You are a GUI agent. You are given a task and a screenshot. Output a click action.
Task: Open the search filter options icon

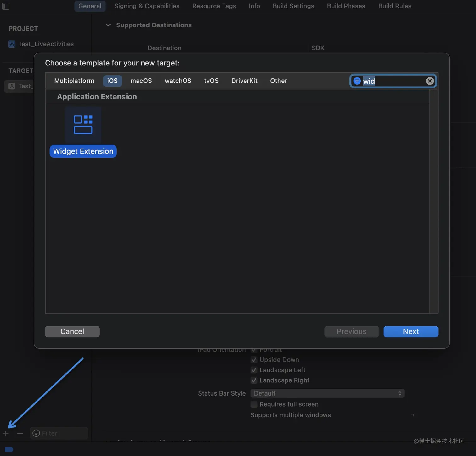click(357, 81)
